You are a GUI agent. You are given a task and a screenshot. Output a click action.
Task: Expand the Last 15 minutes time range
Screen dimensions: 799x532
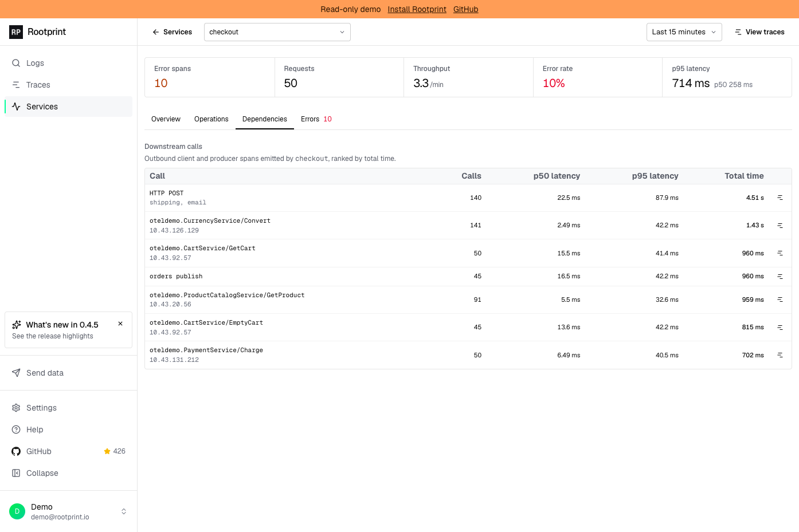(684, 32)
